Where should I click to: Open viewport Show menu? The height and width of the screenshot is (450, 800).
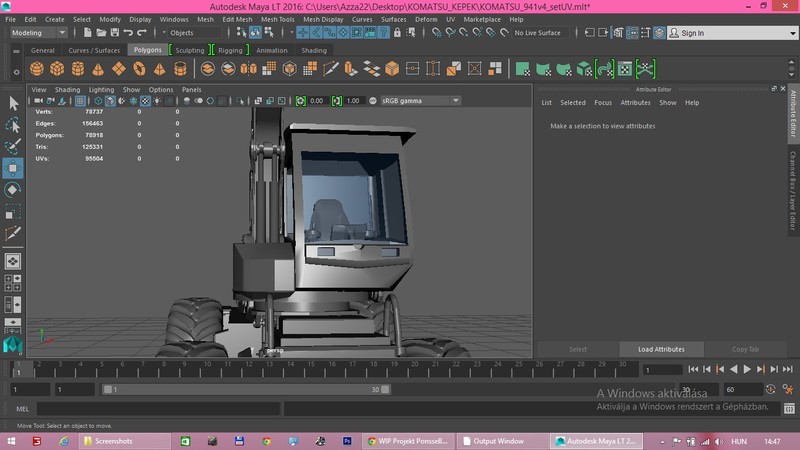(x=131, y=89)
